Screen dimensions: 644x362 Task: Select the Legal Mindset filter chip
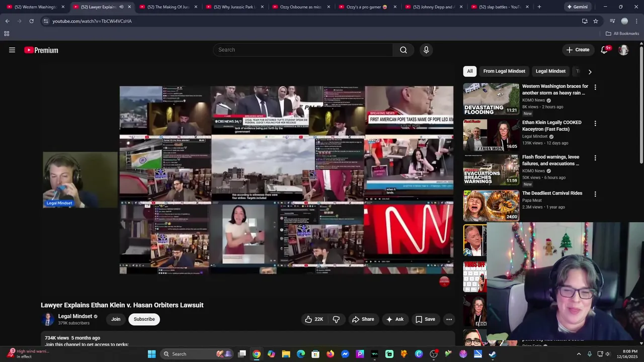click(550, 71)
